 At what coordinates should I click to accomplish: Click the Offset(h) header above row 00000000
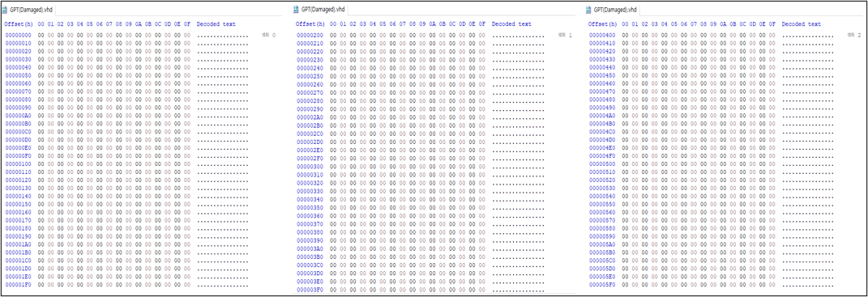[x=19, y=24]
